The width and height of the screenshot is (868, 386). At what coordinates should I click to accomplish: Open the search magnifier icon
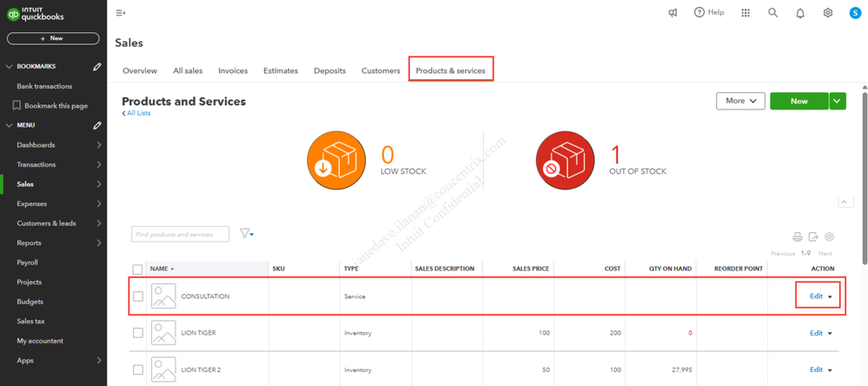point(772,13)
